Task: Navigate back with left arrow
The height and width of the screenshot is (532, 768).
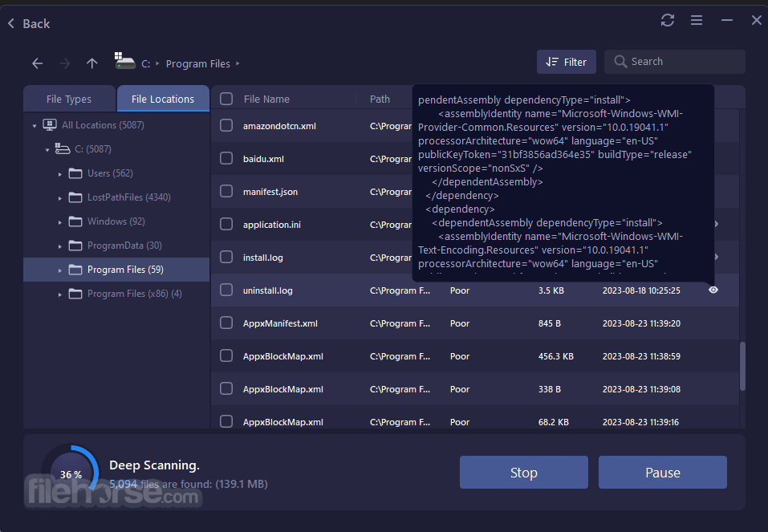Action: [38, 63]
